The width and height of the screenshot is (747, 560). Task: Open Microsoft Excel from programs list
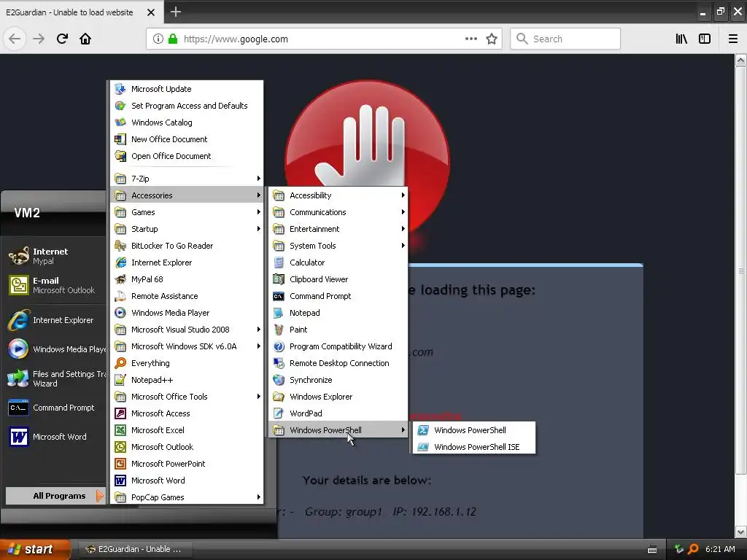187,430
